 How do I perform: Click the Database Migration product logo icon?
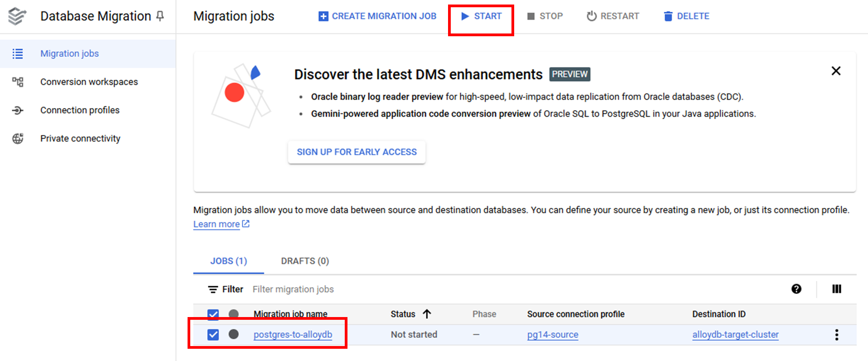tap(17, 16)
